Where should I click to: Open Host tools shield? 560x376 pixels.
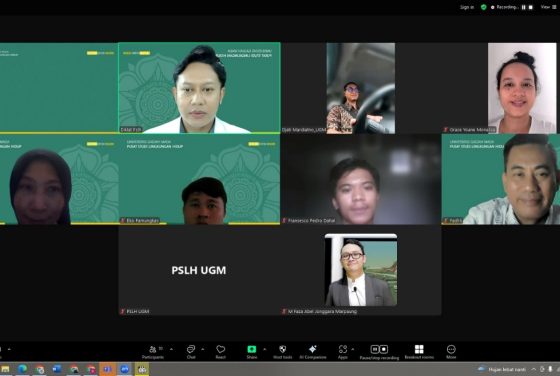click(282, 352)
